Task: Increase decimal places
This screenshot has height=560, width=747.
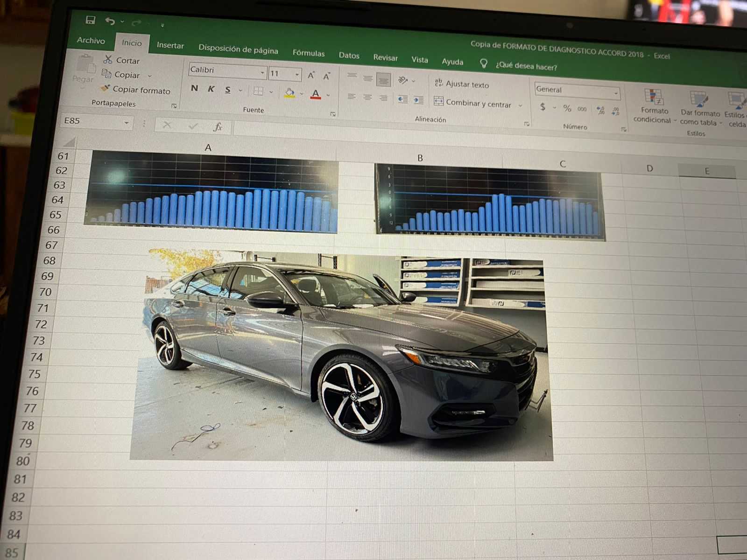Action: click(601, 110)
